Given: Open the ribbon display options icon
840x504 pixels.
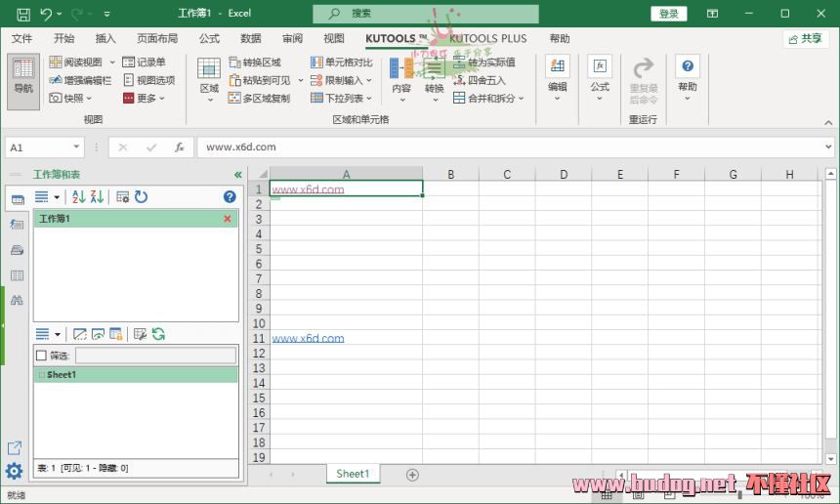Looking at the screenshot, I should [712, 14].
